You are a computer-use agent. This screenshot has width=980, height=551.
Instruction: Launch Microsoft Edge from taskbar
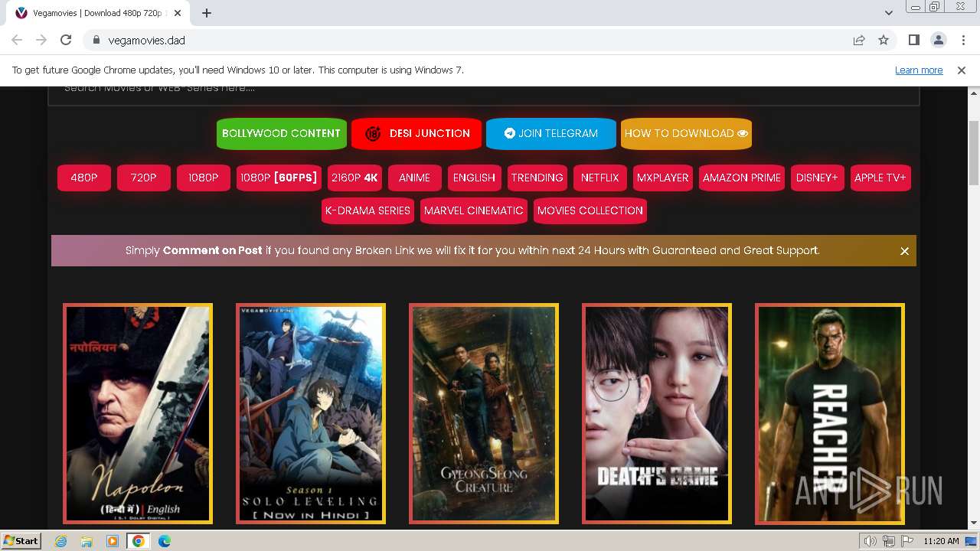[165, 541]
